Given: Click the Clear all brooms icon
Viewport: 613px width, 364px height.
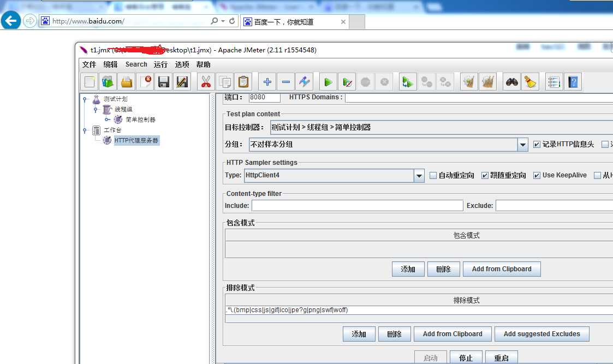Looking at the screenshot, I should (488, 82).
